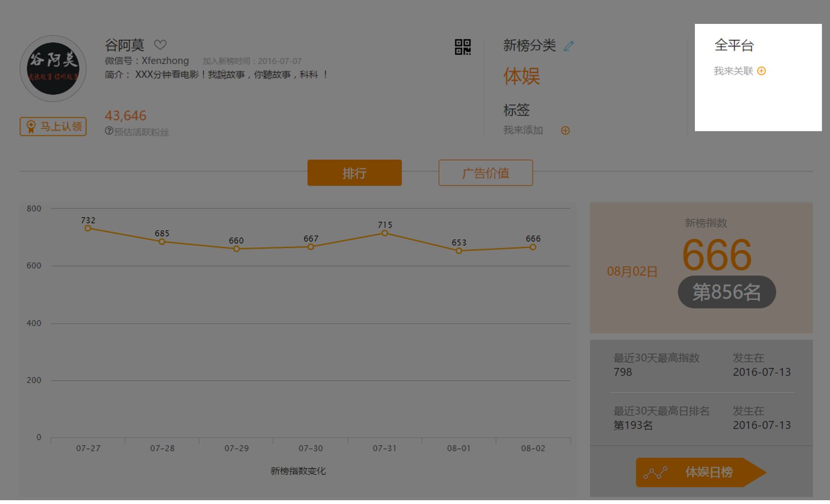Image resolution: width=830 pixels, height=504 pixels.
Task: Click the 08-02 data point labeled 666
Action: [x=532, y=247]
